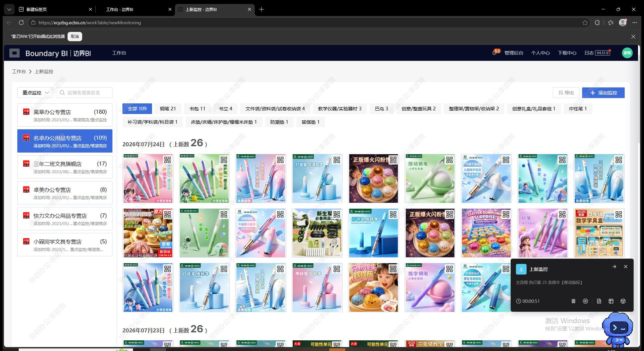Open 下载中心
Viewport: 644px width, 351px height.
coord(567,53)
